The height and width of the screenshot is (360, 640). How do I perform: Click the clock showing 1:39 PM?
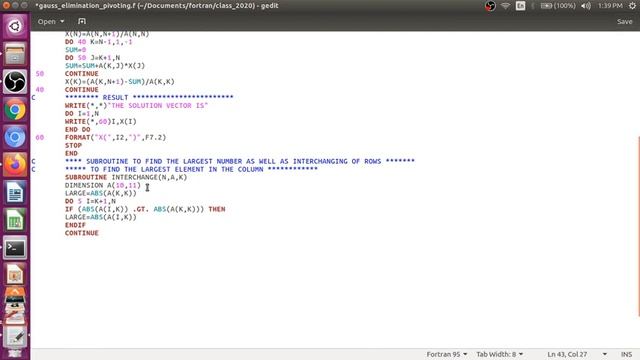click(610, 6)
